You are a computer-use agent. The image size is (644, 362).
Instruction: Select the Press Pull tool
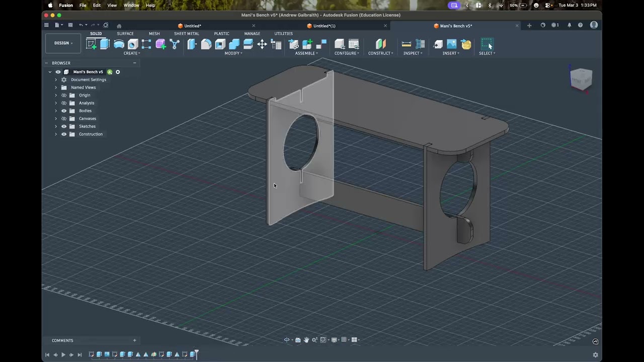[192, 44]
